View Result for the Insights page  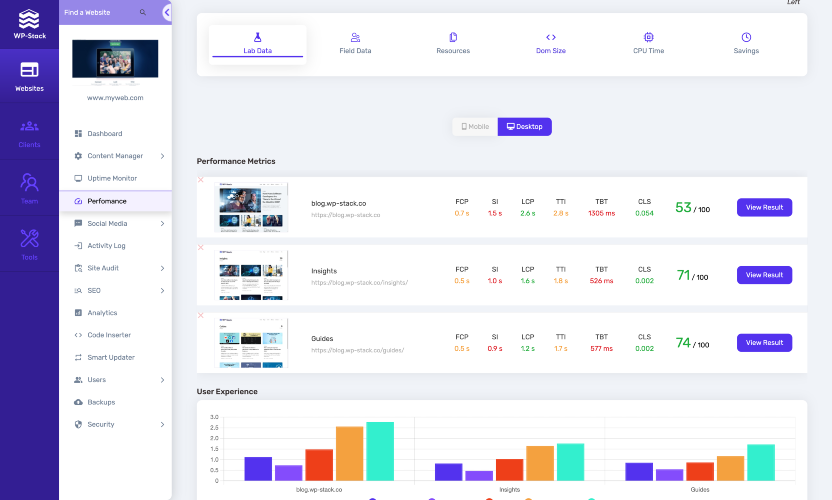(765, 275)
